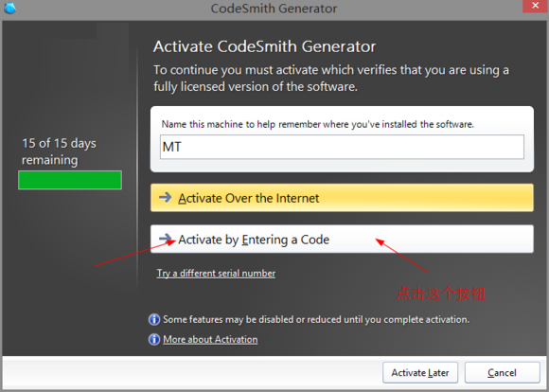Click 'Name this machine to help remember' label
The image size is (549, 392).
point(317,124)
